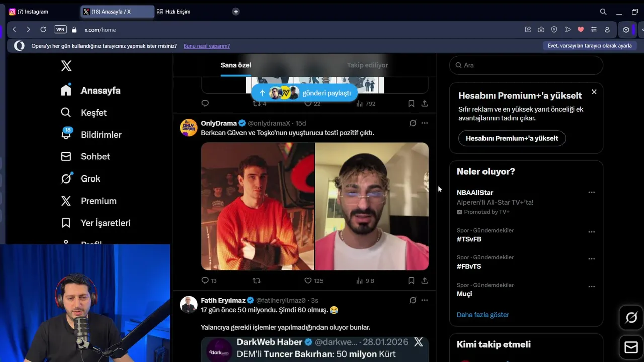
Task: Open Grok explain on Fatih Eryılmaz post
Action: click(x=413, y=300)
